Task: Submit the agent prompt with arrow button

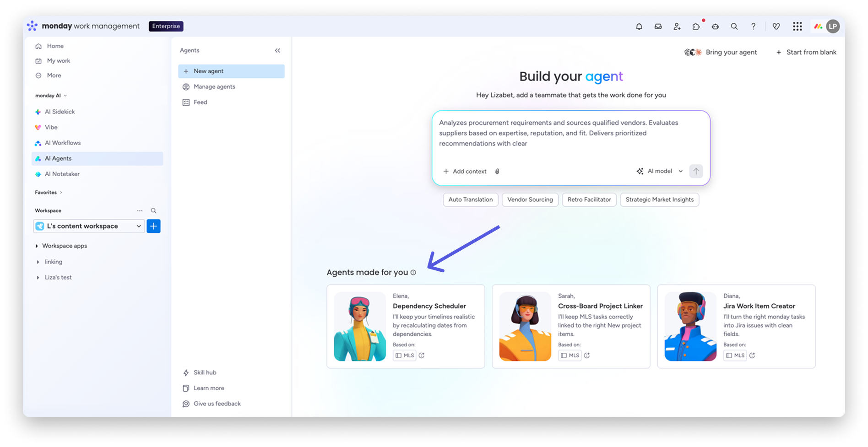Action: pyautogui.click(x=696, y=171)
